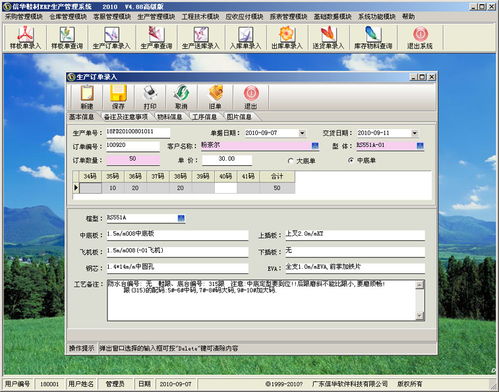Select the 大底单 radio button
This screenshot has width=499, height=392.
click(291, 161)
